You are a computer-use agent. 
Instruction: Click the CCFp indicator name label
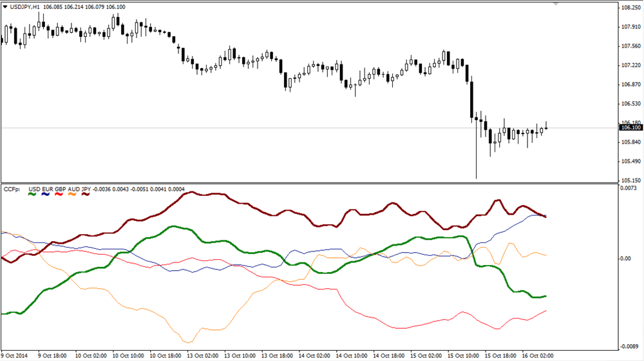point(12,189)
